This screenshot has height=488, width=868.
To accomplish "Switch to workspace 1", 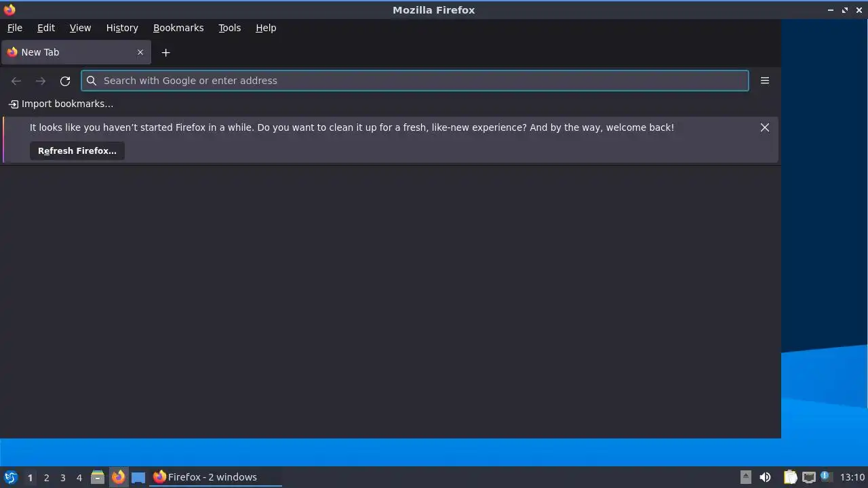I will pyautogui.click(x=30, y=478).
